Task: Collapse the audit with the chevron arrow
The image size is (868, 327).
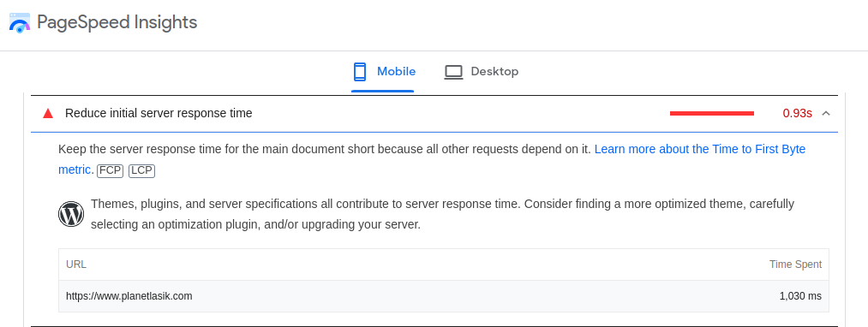Action: (x=827, y=114)
